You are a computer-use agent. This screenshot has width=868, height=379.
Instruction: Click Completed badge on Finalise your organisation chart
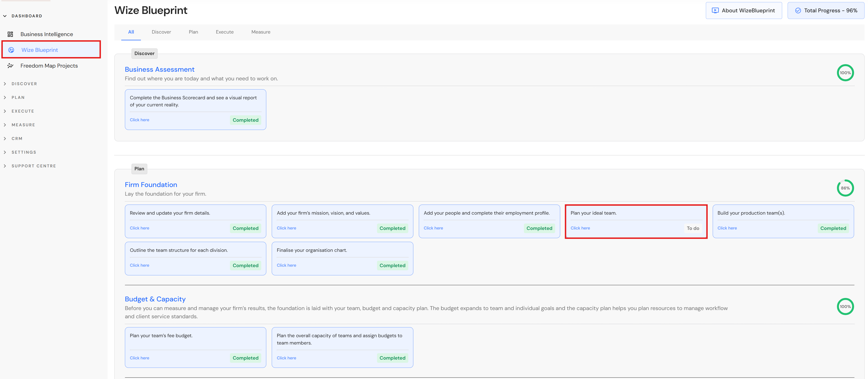pyautogui.click(x=392, y=266)
